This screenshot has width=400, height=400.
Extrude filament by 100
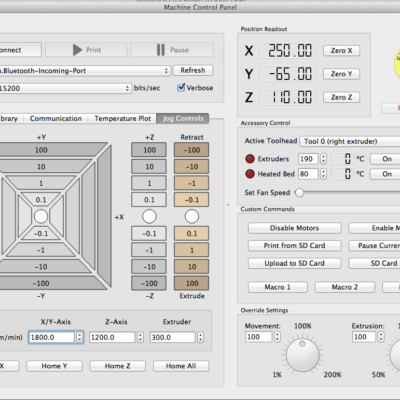click(x=192, y=283)
